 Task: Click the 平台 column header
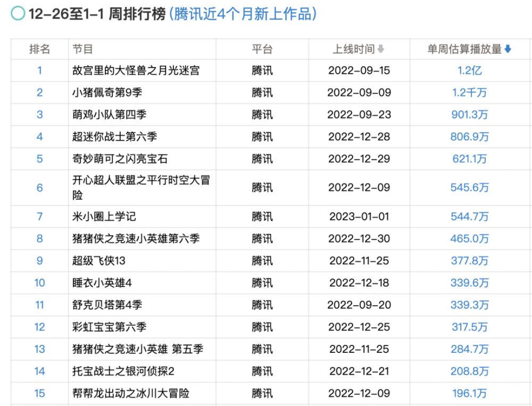[x=262, y=49]
